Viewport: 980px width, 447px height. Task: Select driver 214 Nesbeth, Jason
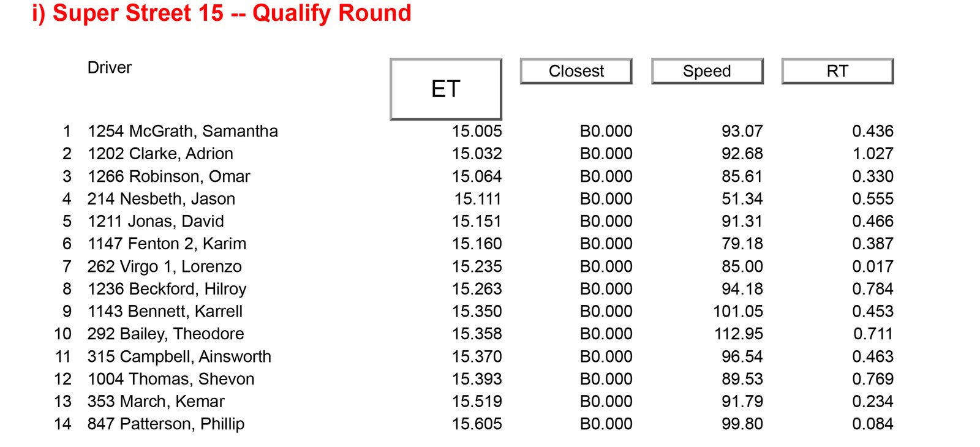click(x=161, y=199)
